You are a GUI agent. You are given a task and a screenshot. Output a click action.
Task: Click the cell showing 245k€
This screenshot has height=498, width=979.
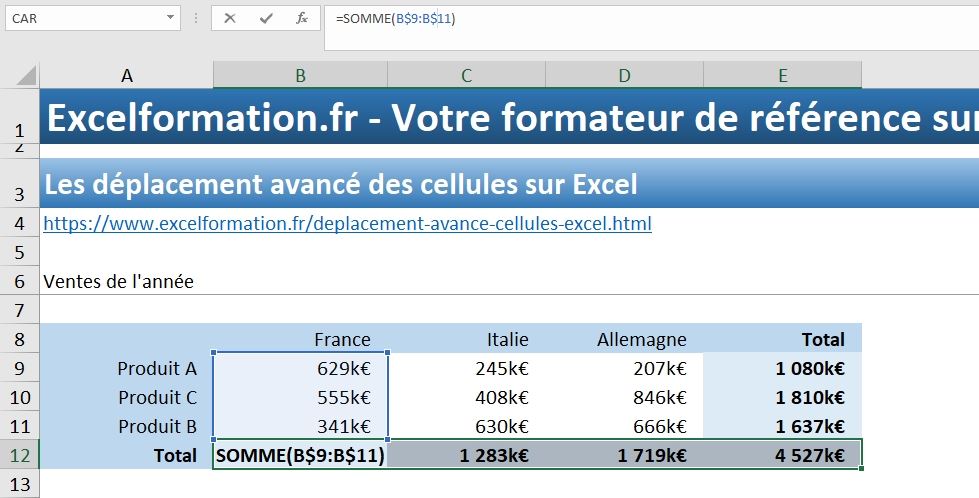click(x=466, y=368)
